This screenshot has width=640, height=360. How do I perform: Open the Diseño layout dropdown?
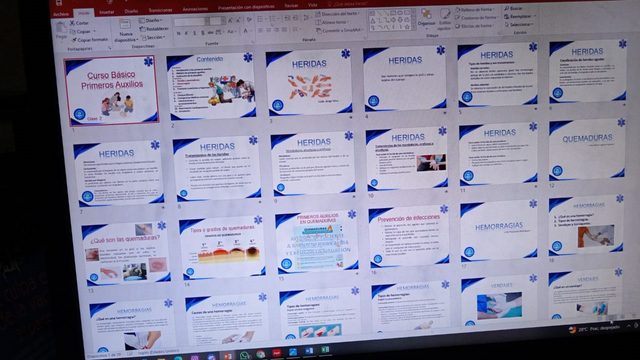(151, 20)
